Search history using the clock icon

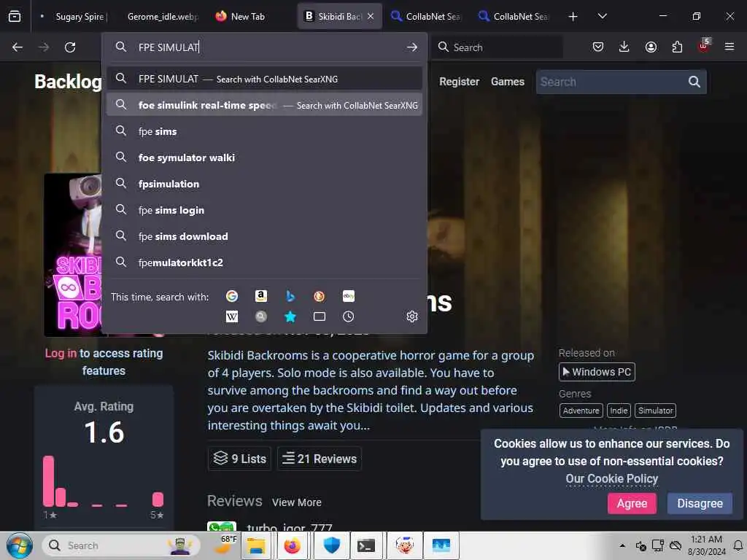click(348, 316)
